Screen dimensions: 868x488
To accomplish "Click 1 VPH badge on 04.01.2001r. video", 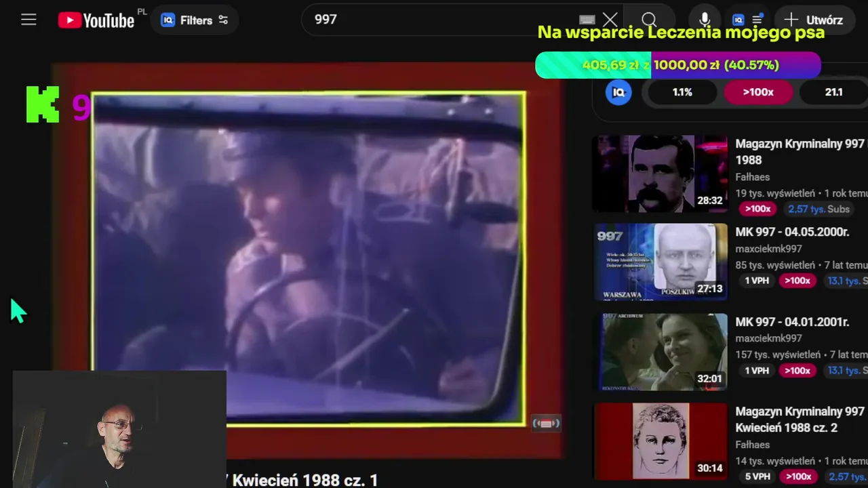I will (757, 371).
